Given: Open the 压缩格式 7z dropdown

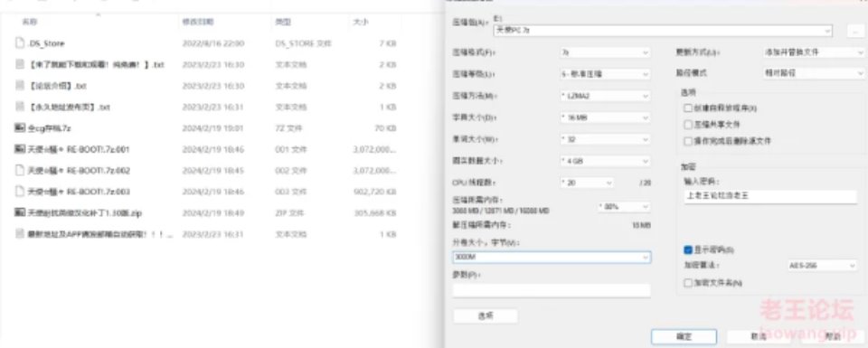Looking at the screenshot, I should pos(605,52).
